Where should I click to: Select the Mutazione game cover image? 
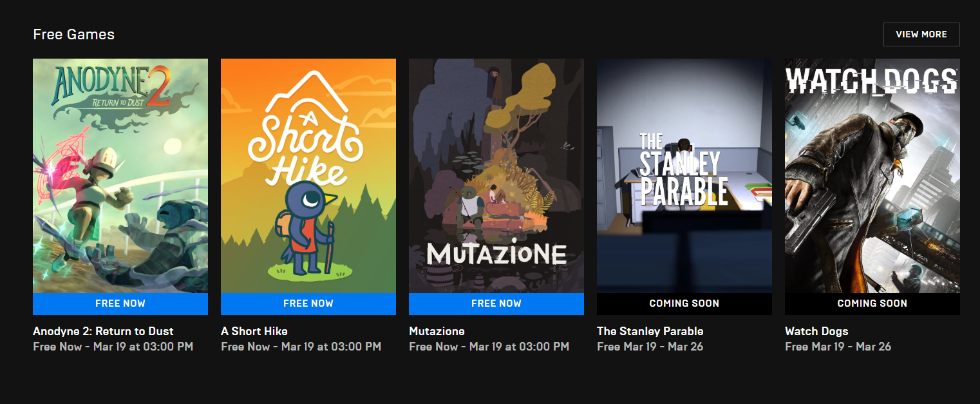click(496, 176)
